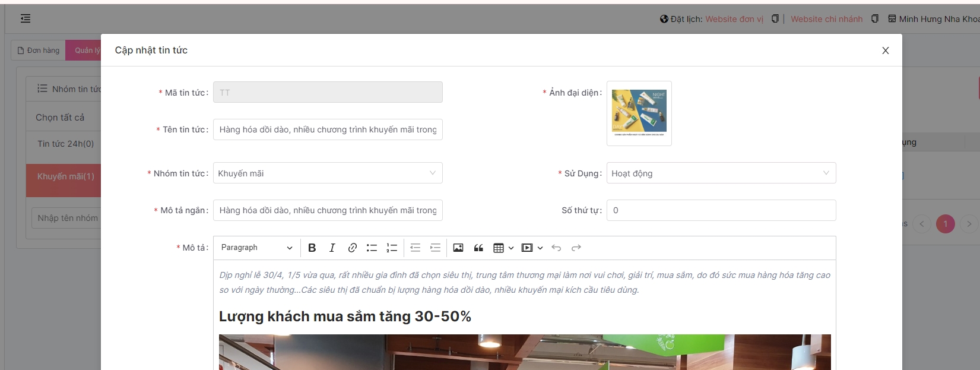Open the Sử Dụng status dropdown

click(x=721, y=173)
